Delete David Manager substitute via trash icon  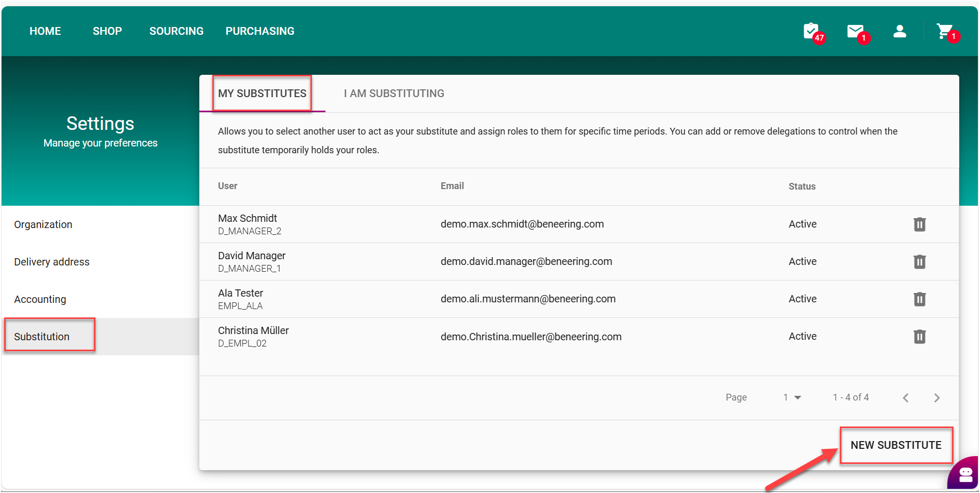[x=919, y=262]
